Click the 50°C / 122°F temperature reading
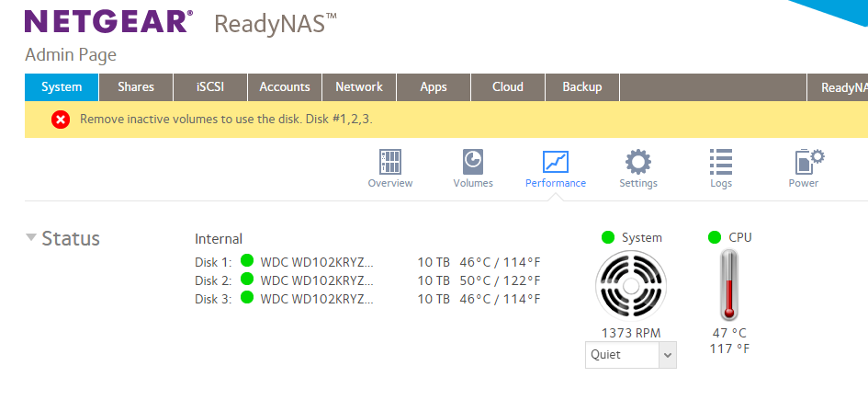 [500, 280]
